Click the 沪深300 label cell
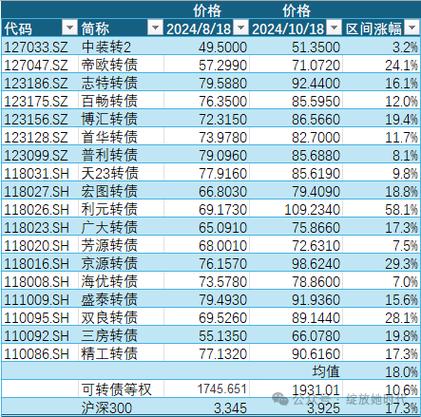This screenshot has width=421, height=417. coord(121,407)
